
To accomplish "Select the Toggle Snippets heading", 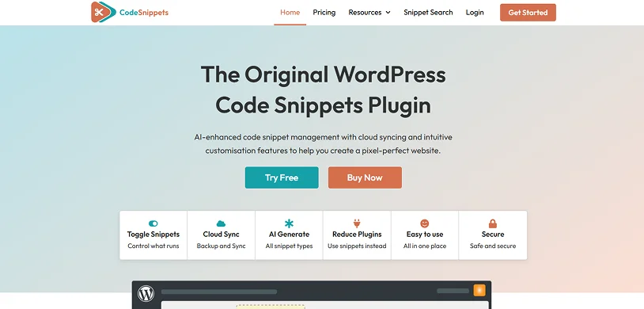I will (153, 235).
